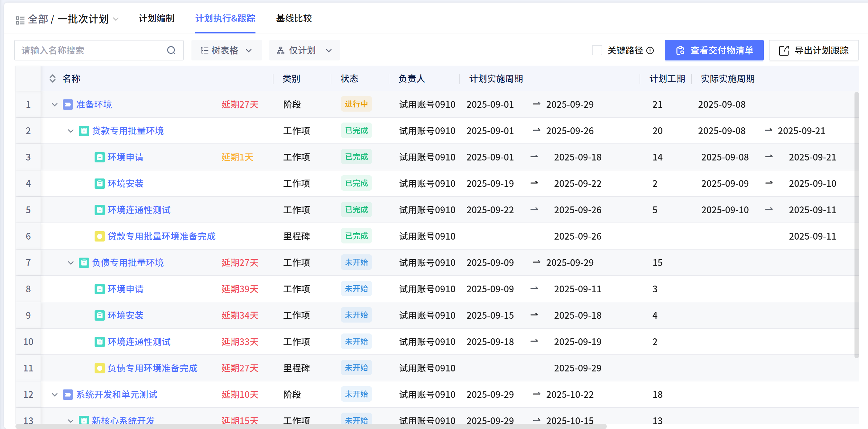868x429 pixels.
Task: Click the 查看交付物清单 button
Action: 714,50
